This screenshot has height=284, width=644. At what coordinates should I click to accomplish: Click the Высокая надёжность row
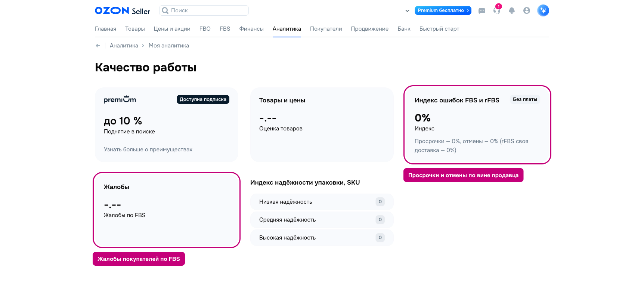point(322,238)
